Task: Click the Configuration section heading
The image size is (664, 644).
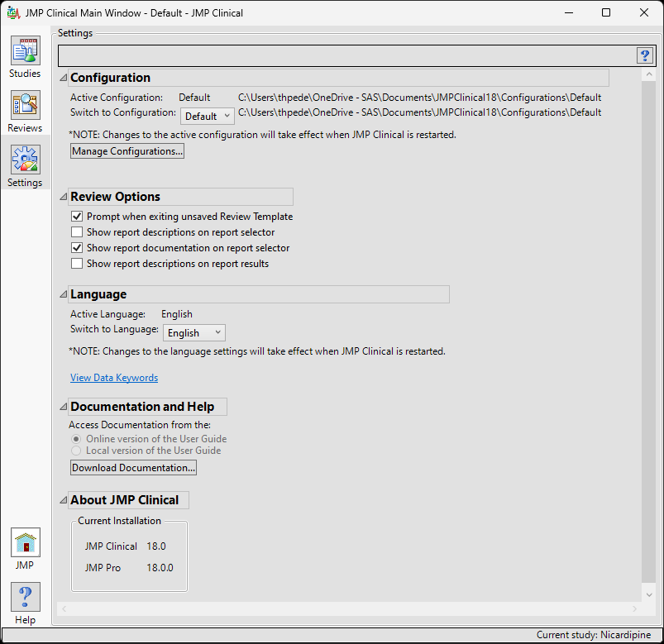Action: click(x=111, y=78)
